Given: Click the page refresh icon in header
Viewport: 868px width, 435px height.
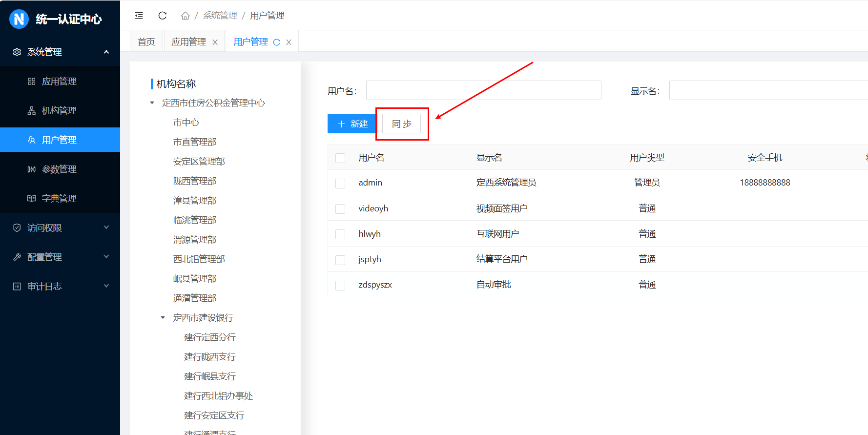Looking at the screenshot, I should (x=163, y=16).
